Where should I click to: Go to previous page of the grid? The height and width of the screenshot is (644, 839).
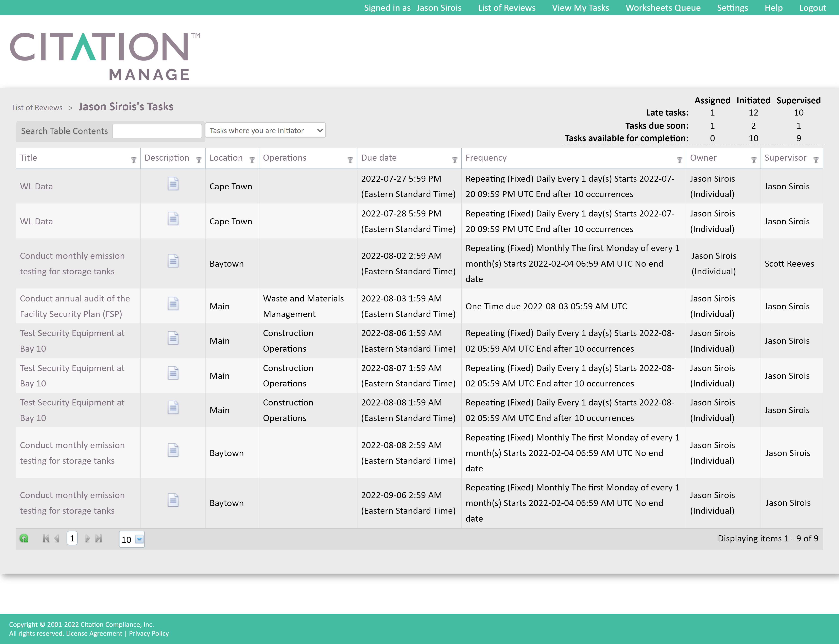[57, 539]
